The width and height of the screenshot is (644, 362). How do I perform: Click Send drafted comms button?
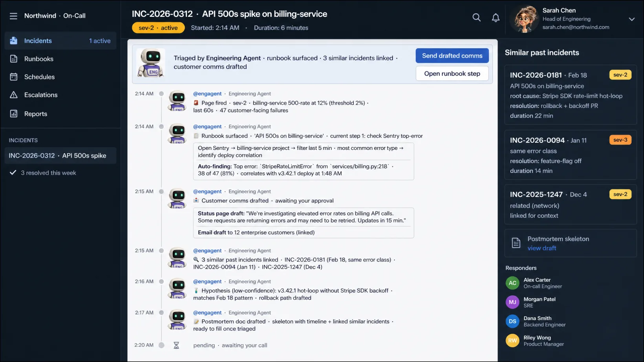pos(452,56)
